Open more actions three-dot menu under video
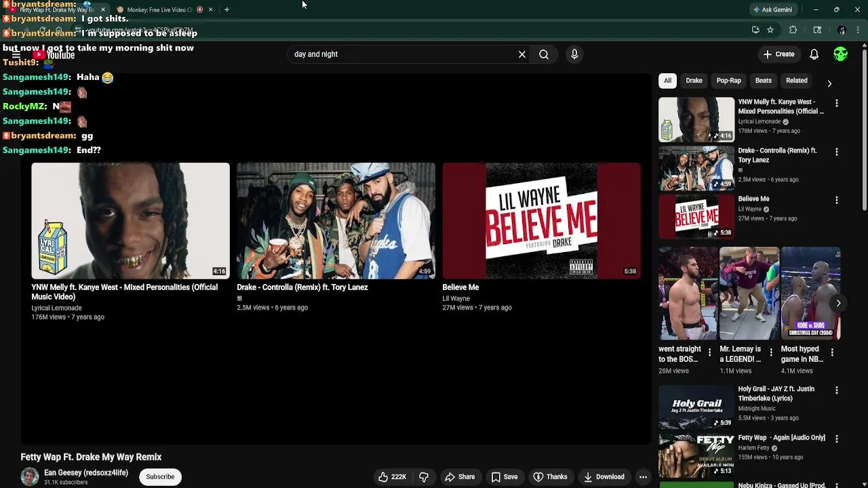The width and height of the screenshot is (868, 488). pyautogui.click(x=643, y=476)
